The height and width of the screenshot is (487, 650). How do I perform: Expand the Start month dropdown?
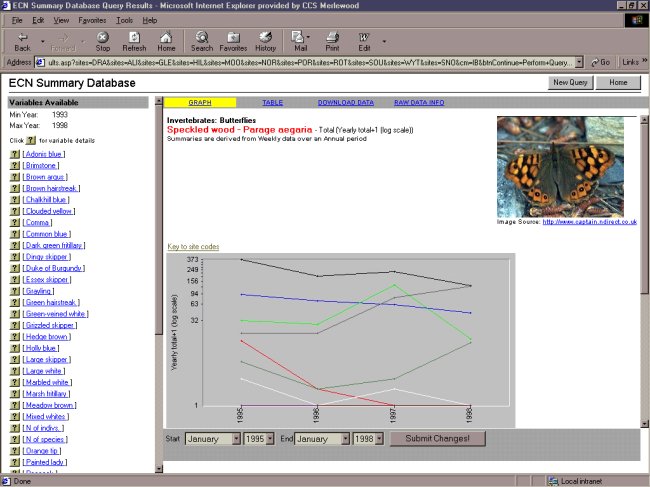point(234,438)
